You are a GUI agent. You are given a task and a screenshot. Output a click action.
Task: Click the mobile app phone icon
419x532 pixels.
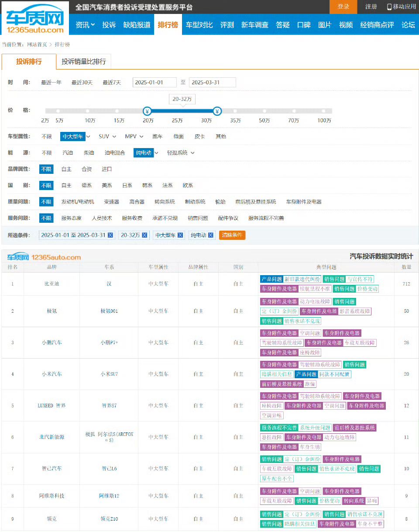click(x=389, y=7)
